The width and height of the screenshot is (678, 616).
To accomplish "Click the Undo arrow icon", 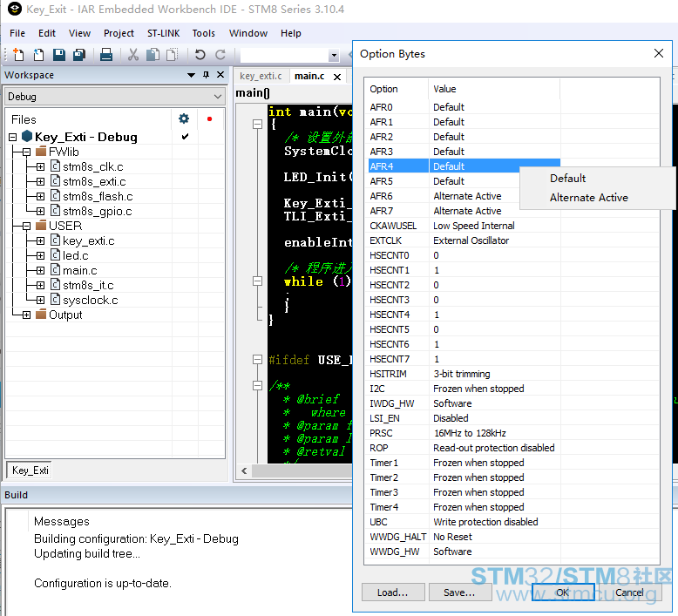I will pos(200,55).
